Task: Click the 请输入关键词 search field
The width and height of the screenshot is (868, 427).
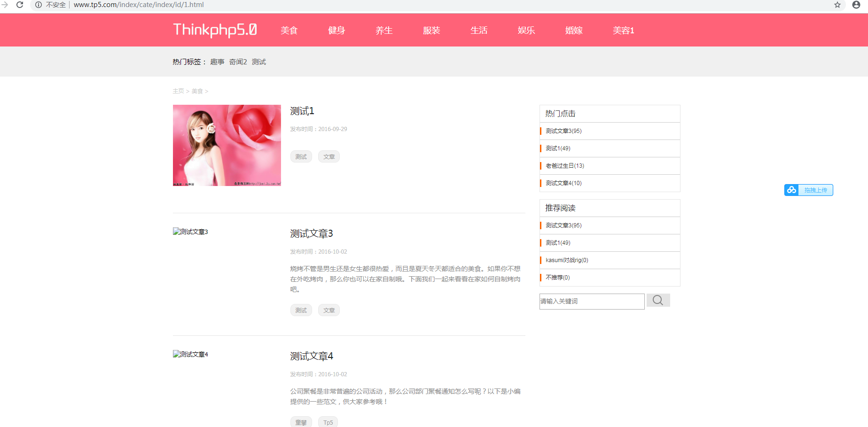Action: click(x=592, y=301)
